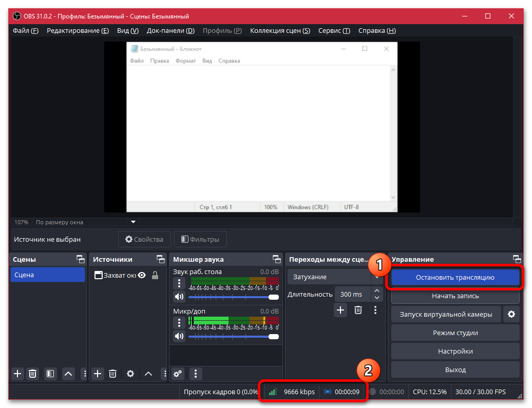Click the captured Блокнот window in the preview

coord(261,127)
